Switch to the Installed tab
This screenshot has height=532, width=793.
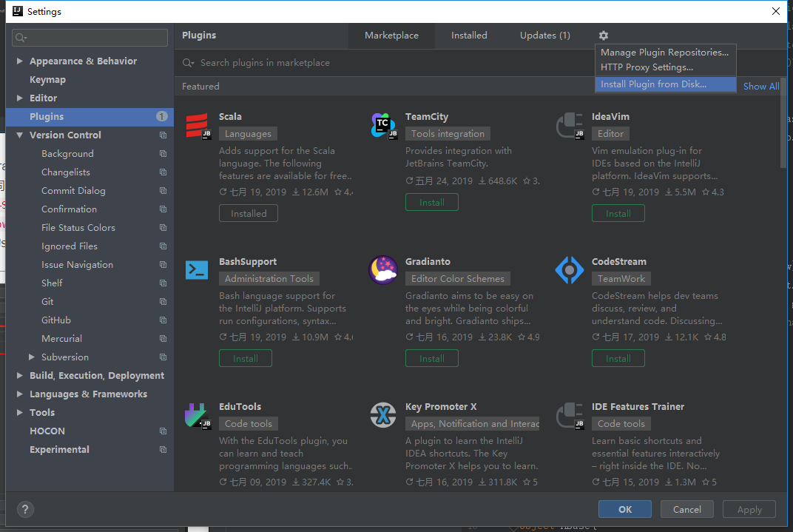pyautogui.click(x=469, y=35)
